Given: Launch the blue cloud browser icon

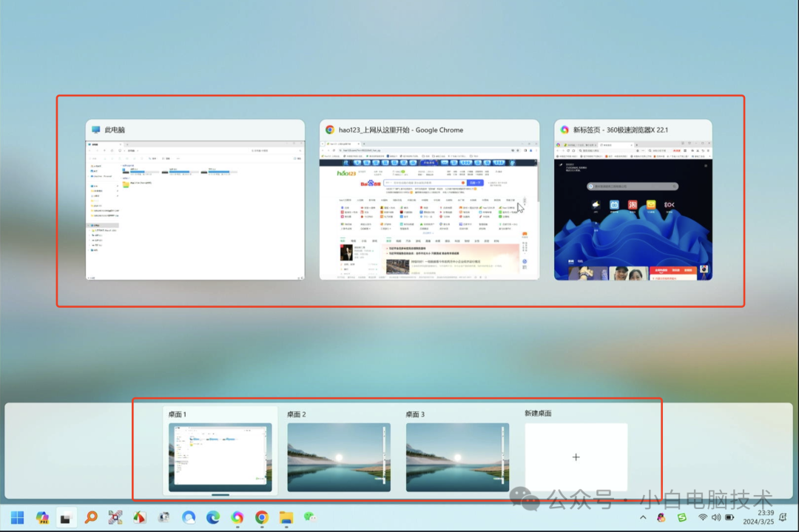Looking at the screenshot, I should point(189,518).
